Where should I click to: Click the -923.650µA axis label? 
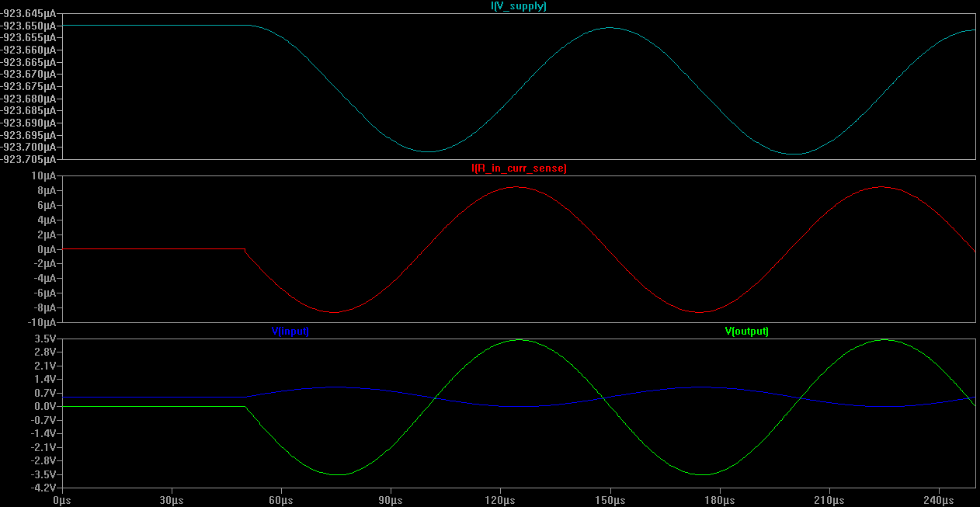pyautogui.click(x=29, y=26)
